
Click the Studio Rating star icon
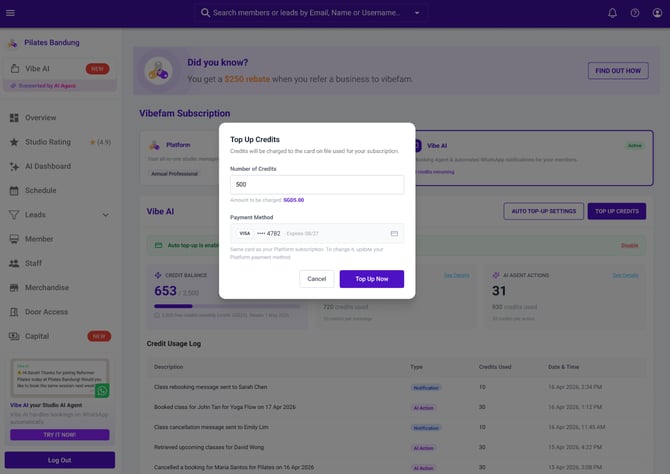(14, 142)
